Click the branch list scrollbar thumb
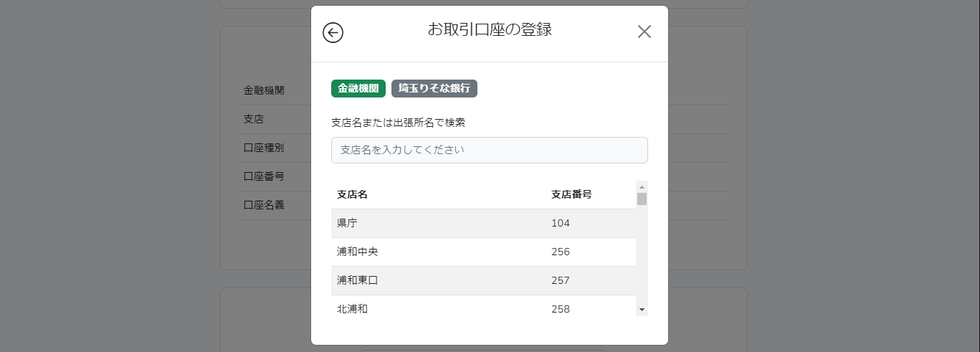This screenshot has width=980, height=352. click(642, 199)
